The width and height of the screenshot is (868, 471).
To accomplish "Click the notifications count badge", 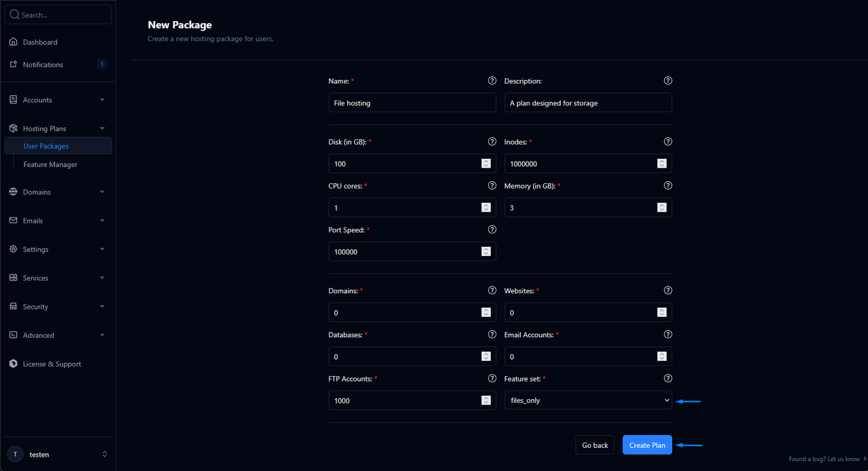I will click(102, 64).
